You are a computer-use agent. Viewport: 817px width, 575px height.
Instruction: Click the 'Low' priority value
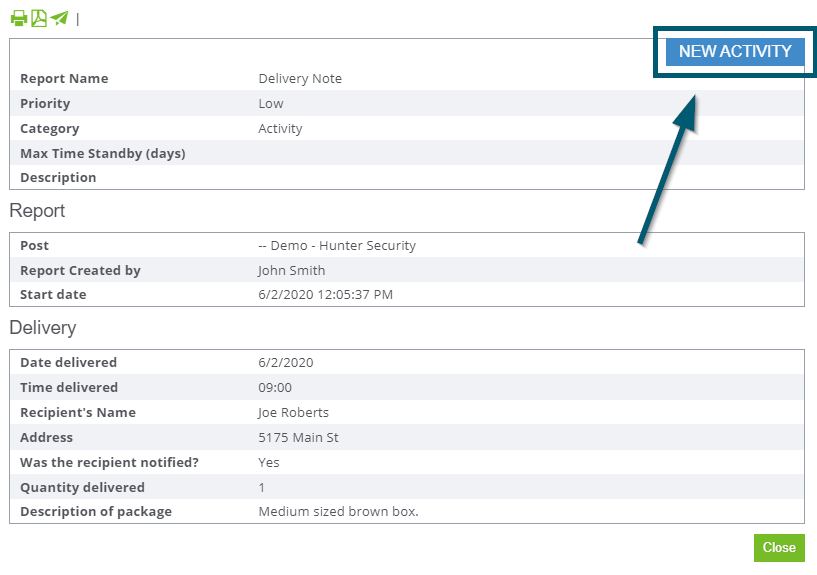pos(271,104)
